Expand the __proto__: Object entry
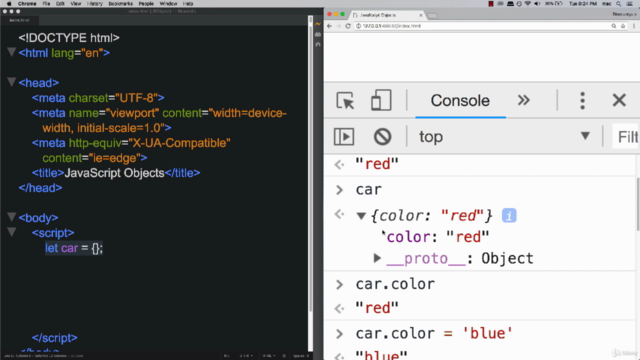The height and width of the screenshot is (360, 640). pos(377,258)
